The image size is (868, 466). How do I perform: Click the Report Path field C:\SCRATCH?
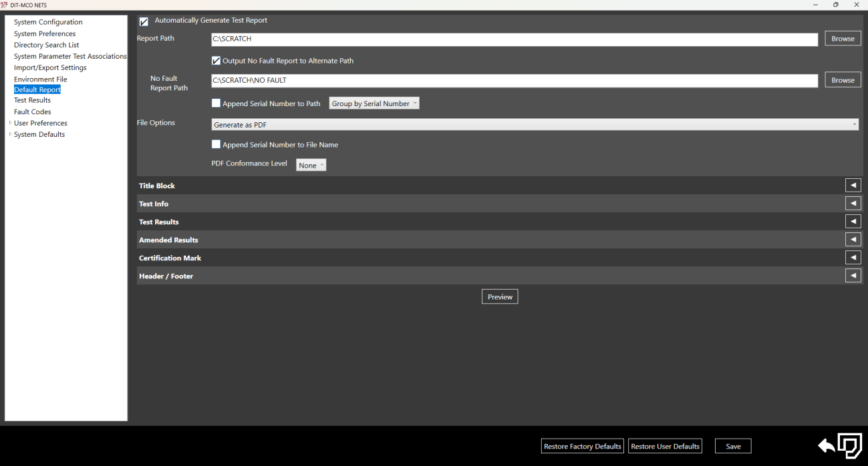point(515,39)
